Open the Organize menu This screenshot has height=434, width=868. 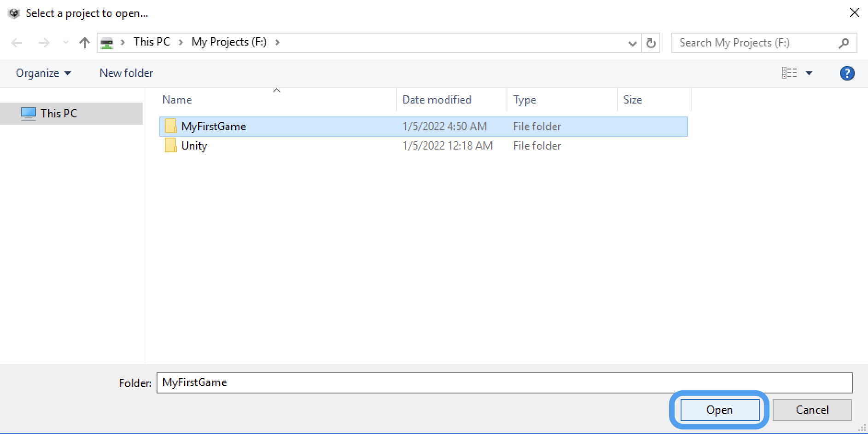click(43, 73)
